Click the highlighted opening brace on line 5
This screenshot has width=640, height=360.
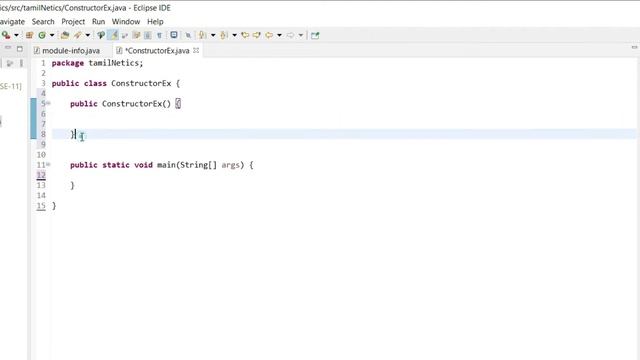(x=178, y=104)
